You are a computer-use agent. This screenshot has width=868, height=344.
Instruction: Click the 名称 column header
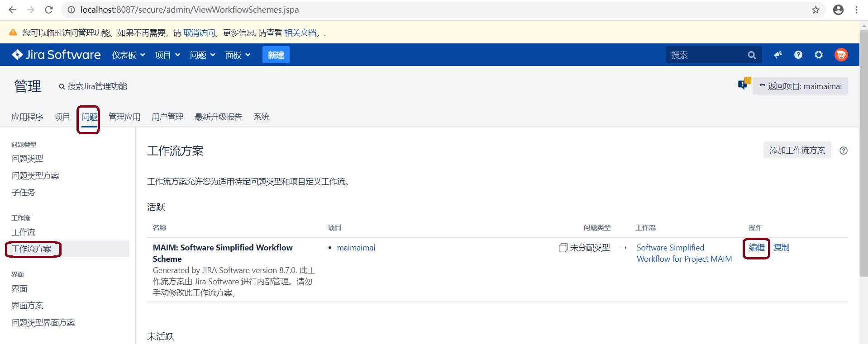click(159, 227)
